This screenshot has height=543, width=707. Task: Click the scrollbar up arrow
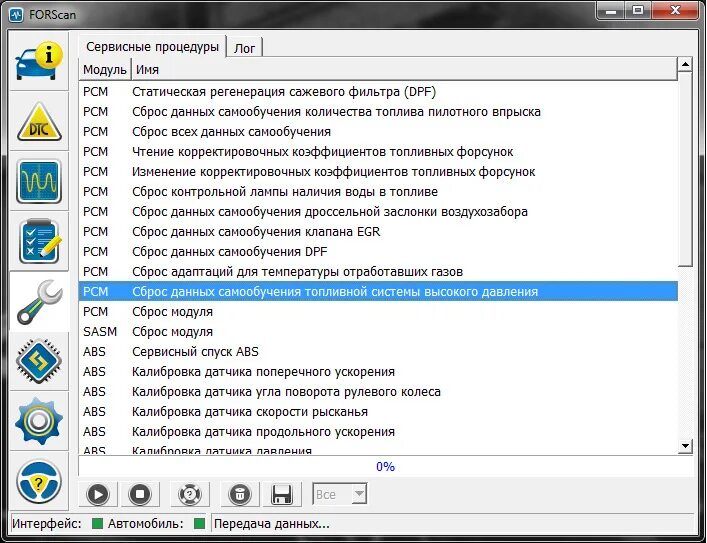point(685,64)
